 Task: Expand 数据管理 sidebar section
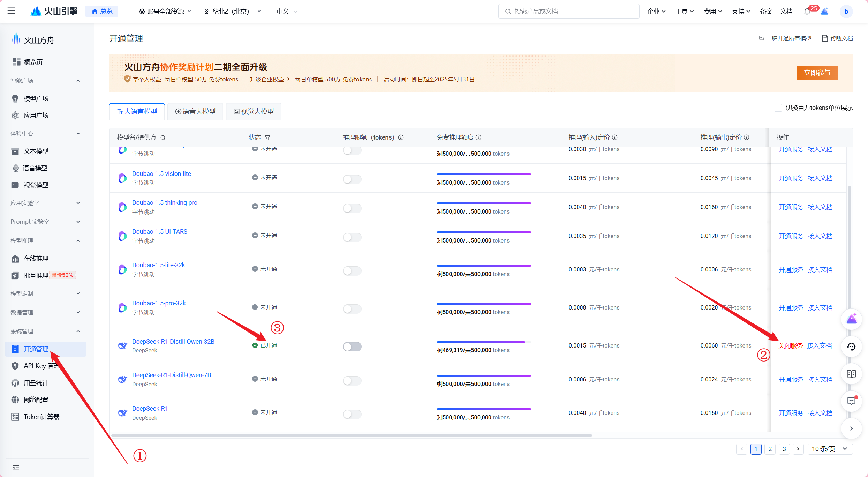tap(46, 312)
